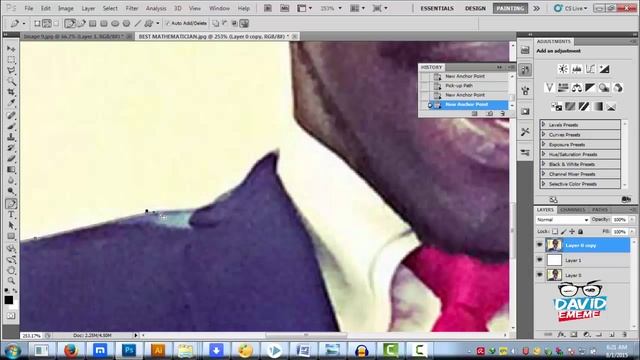Add a Threshold adjustment
The height and width of the screenshot is (360, 640).
pos(584,107)
